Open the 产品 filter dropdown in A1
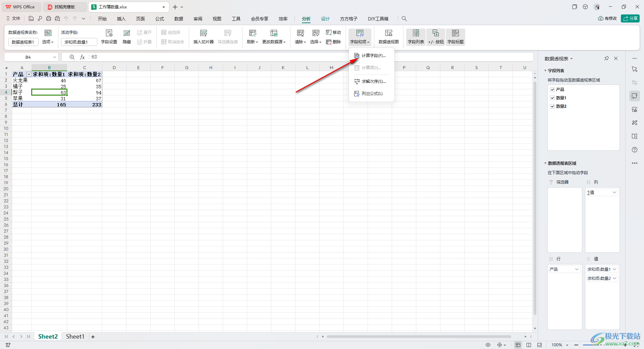644x349 pixels. coord(29,74)
